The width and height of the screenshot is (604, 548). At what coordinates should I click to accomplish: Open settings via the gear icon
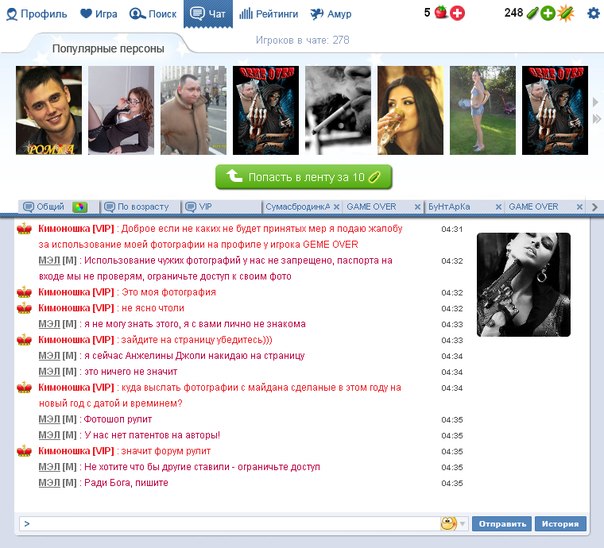591,14
